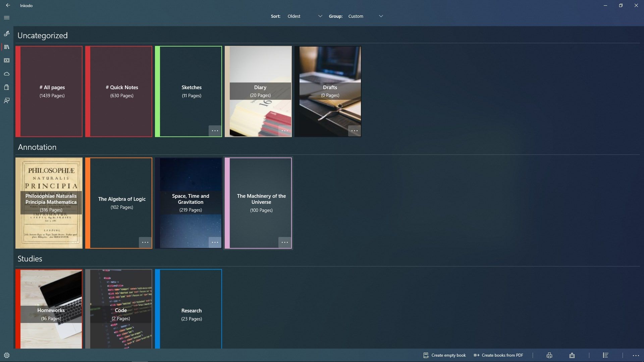Open the Group dropdown set to Custom

(366, 16)
